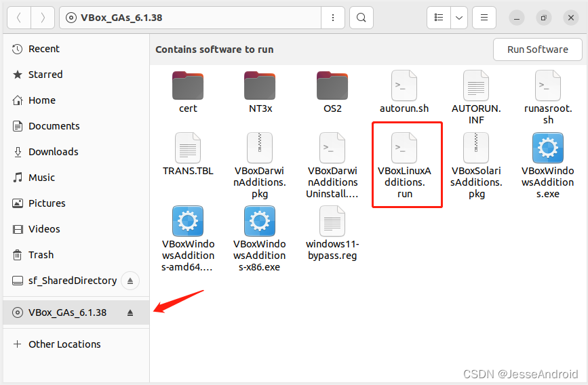Open Recent in the sidebar
This screenshot has width=588, height=385.
coord(76,49)
